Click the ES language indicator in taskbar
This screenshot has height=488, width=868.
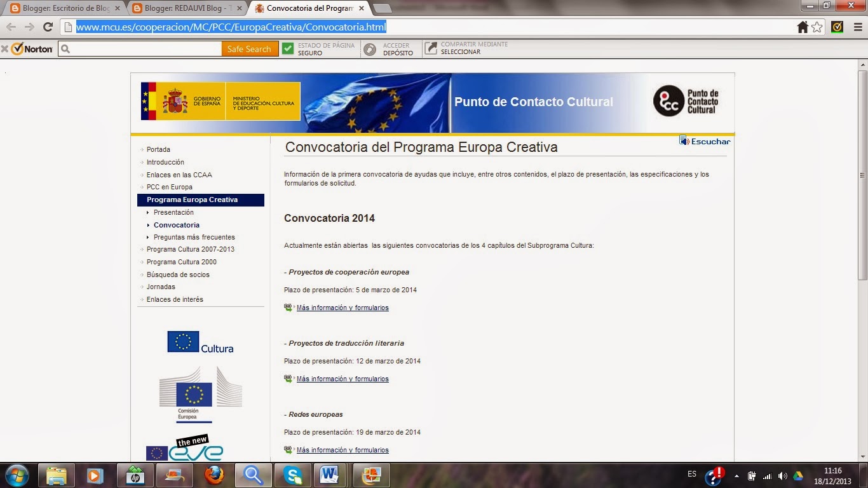692,474
